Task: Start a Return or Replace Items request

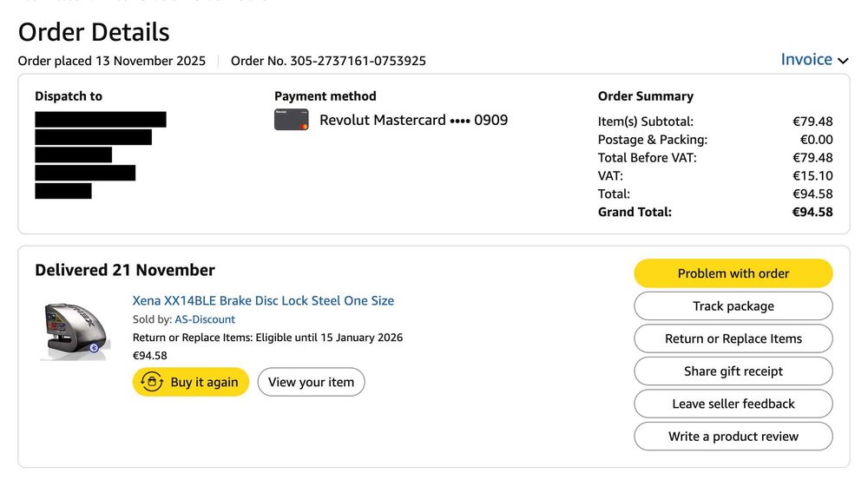Action: (x=733, y=338)
